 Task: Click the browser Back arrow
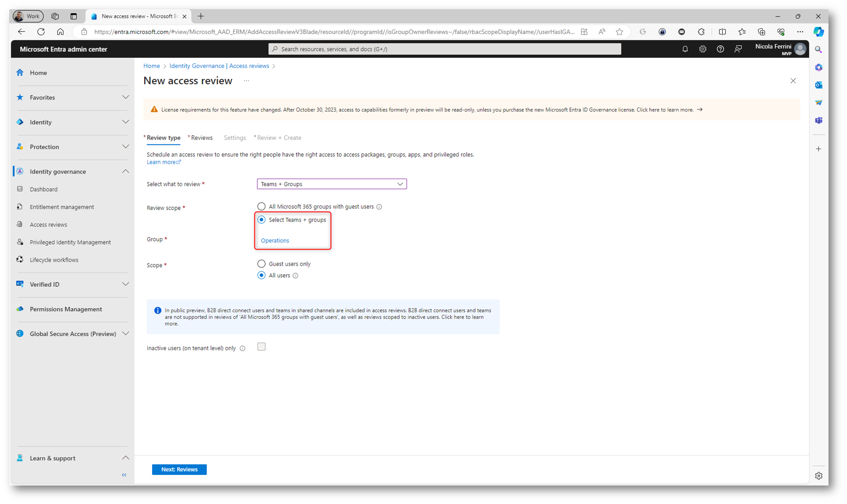(x=22, y=32)
